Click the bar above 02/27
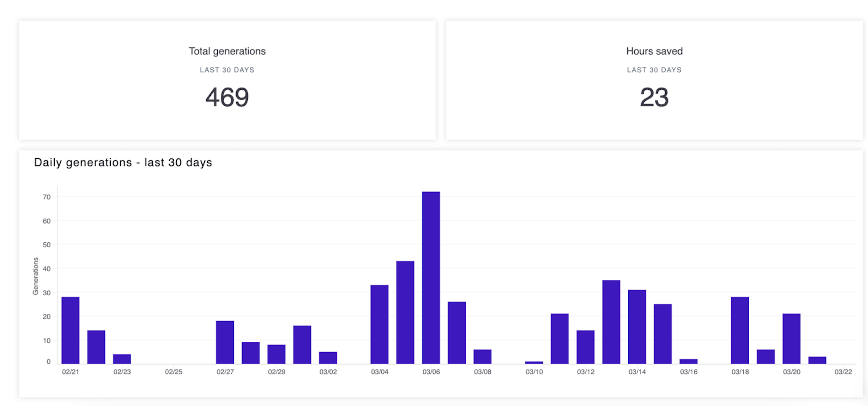The height and width of the screenshot is (406, 868). pos(225,342)
